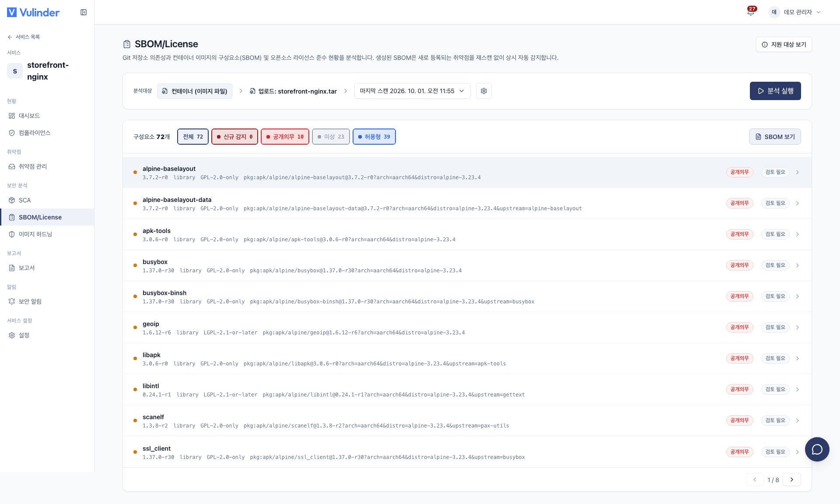Toggle the 미상 23 filter

coord(331,137)
